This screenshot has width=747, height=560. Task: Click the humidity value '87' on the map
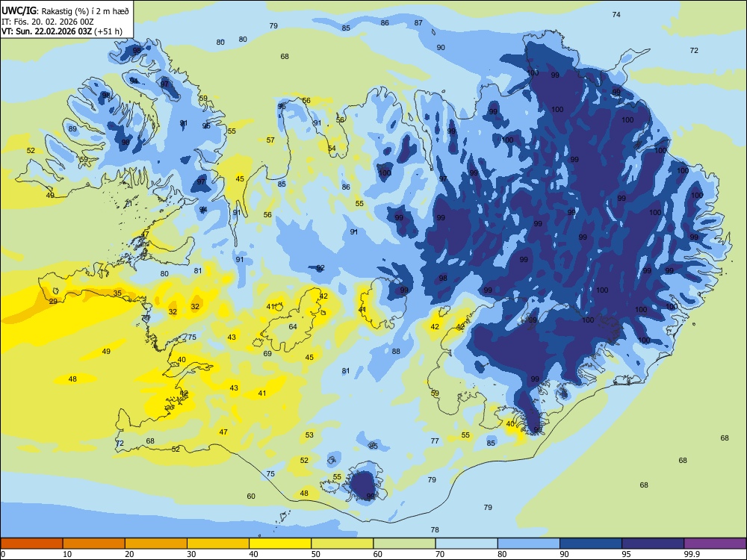pos(418,23)
